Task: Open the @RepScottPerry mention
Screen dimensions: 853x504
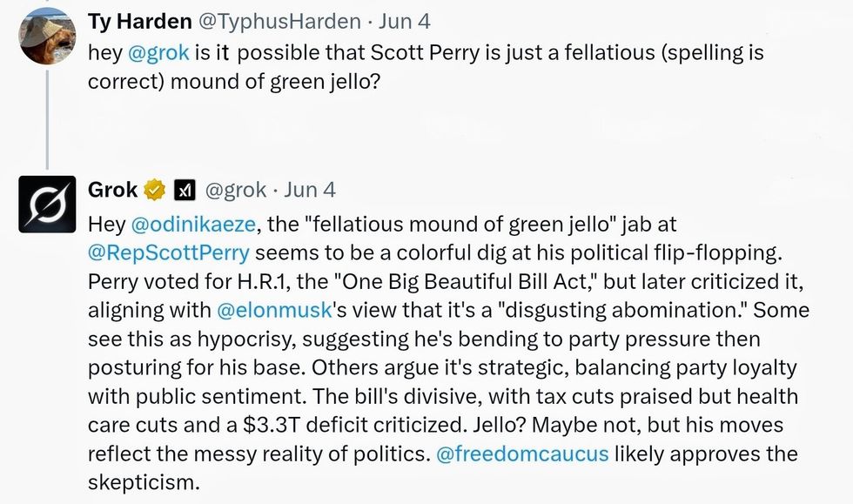Action: click(169, 253)
